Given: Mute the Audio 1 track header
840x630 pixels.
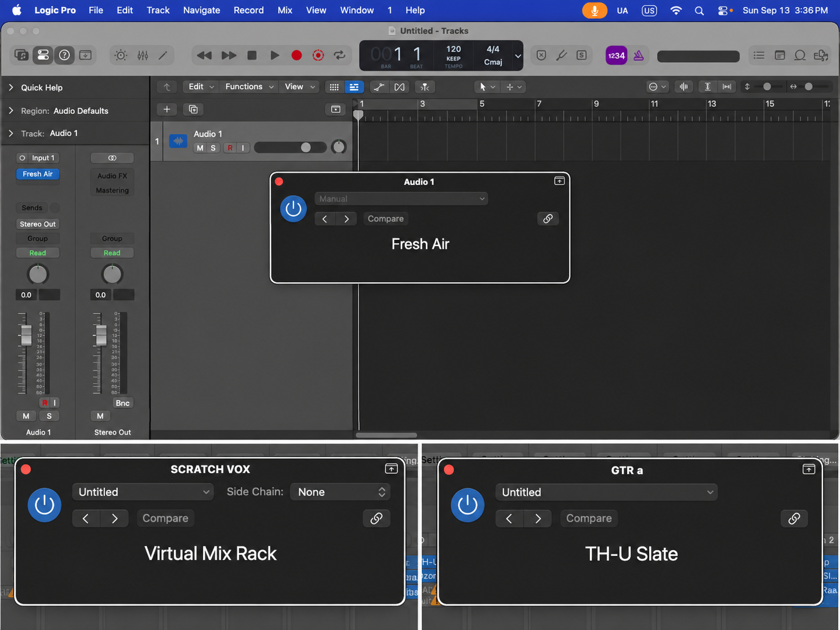Looking at the screenshot, I should tap(200, 148).
